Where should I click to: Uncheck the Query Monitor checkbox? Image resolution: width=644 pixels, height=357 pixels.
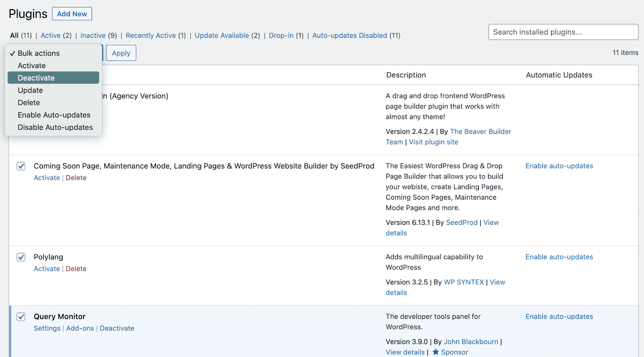[x=21, y=317]
